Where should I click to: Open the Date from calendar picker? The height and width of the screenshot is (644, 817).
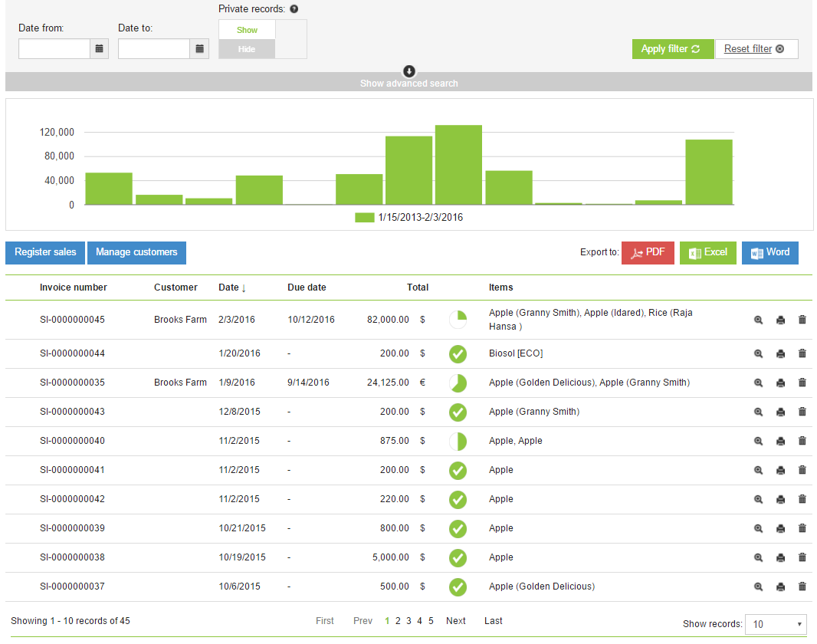tap(99, 49)
